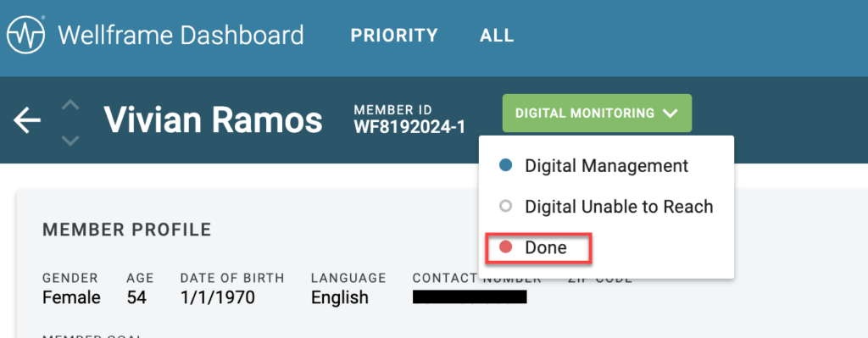Click the grey Digital Unable to Reach circle
Image resolution: width=868 pixels, height=338 pixels.
(x=505, y=207)
